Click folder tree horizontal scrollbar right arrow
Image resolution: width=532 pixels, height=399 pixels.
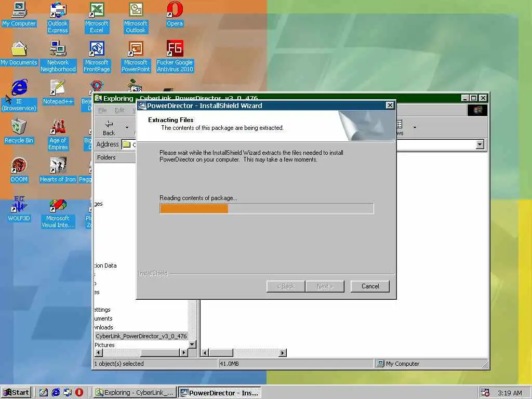pyautogui.click(x=183, y=353)
